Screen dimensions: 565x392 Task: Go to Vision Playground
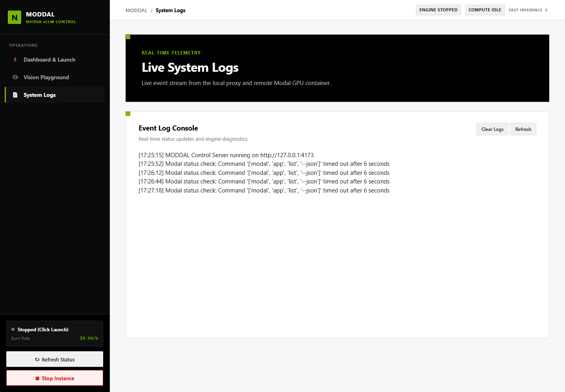click(55, 77)
